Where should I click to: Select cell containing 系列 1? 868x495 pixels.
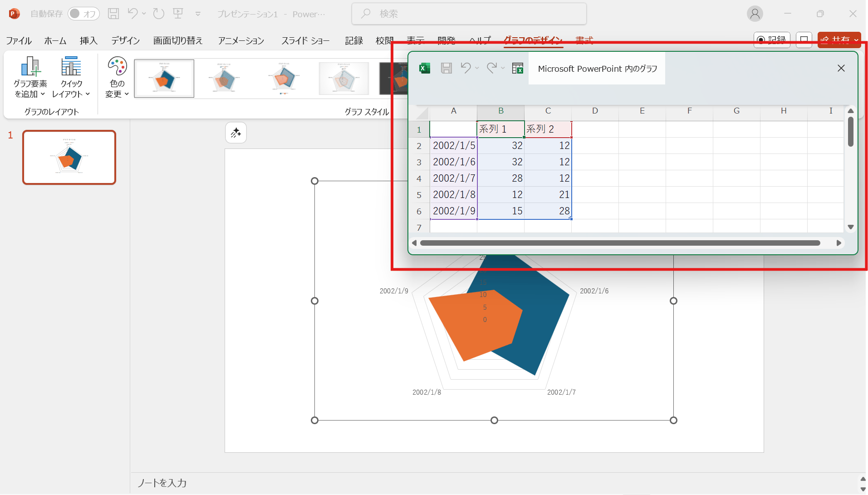500,129
